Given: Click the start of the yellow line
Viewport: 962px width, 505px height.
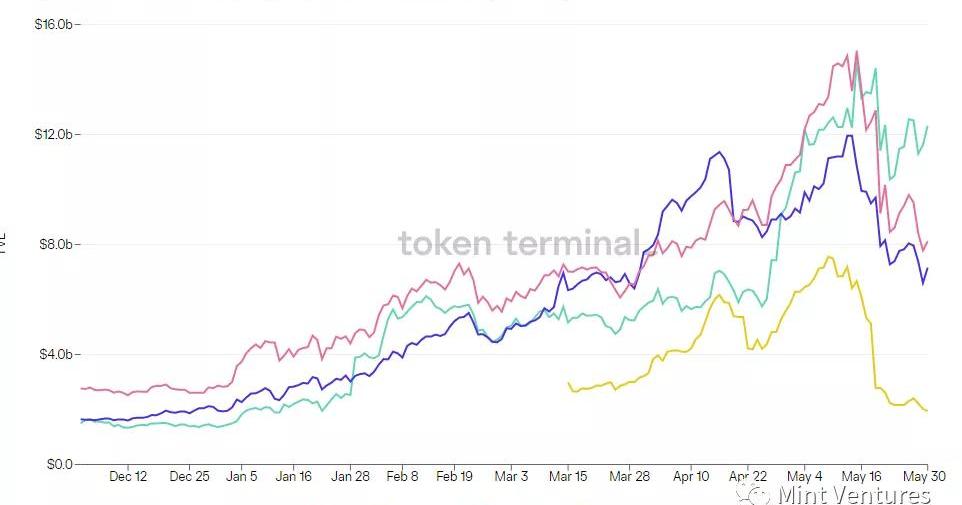Looking at the screenshot, I should click(x=568, y=382).
